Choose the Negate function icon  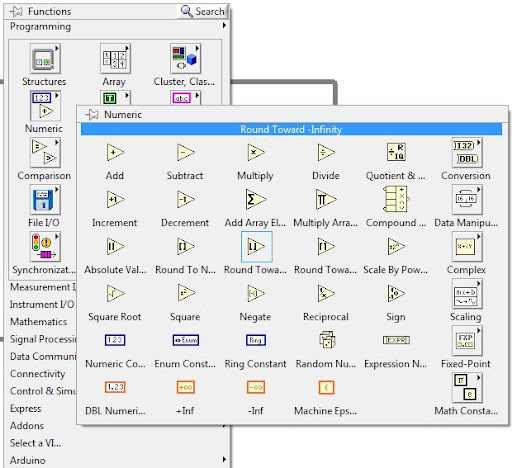click(x=256, y=294)
